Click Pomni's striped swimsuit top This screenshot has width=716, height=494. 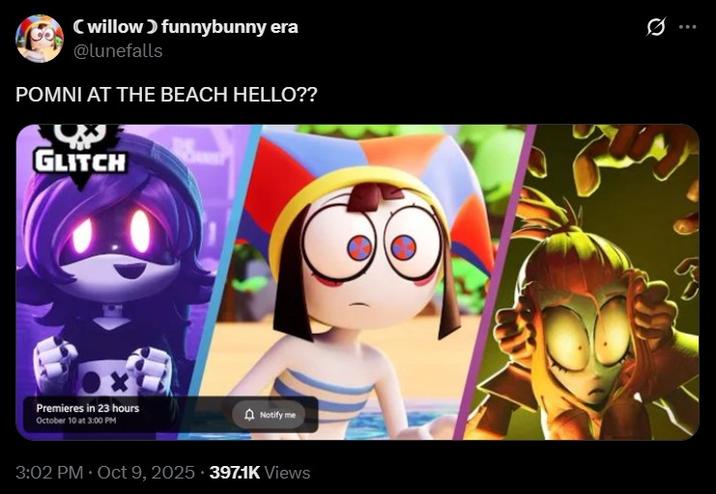tap(324, 395)
